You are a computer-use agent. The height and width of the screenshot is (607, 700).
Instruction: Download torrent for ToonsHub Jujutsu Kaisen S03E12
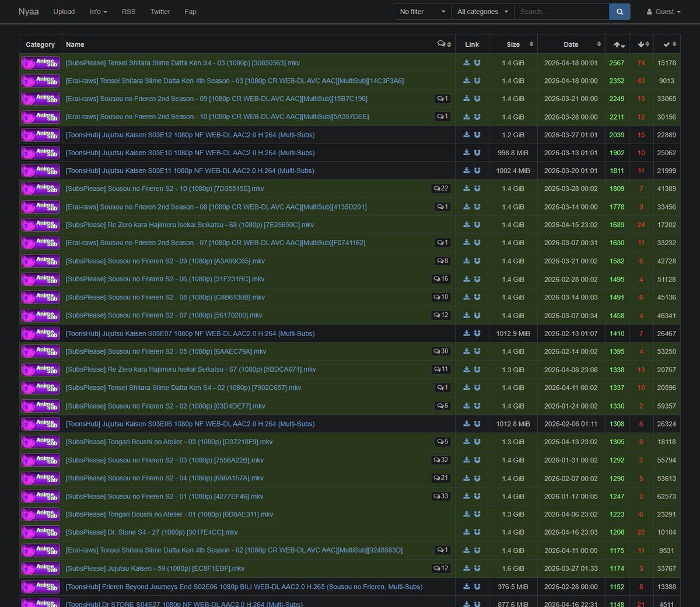click(467, 135)
